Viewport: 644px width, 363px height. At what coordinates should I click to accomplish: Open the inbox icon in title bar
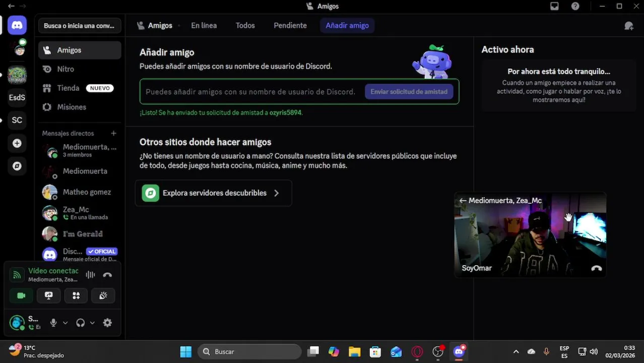tap(554, 7)
